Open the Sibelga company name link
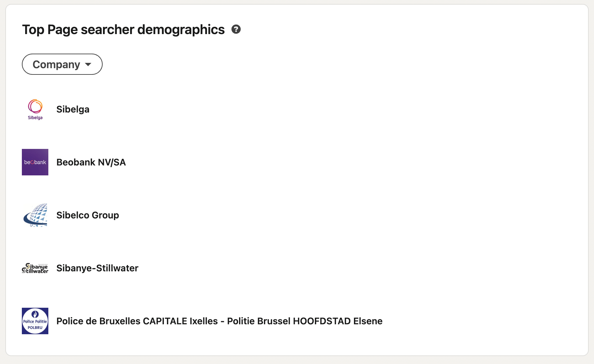 (x=73, y=109)
